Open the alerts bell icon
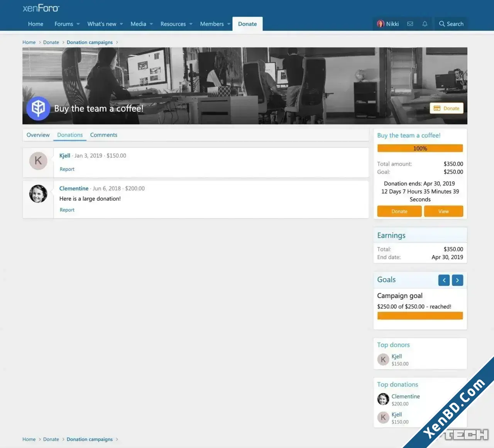Screen dimensions: 494x448 (425, 24)
